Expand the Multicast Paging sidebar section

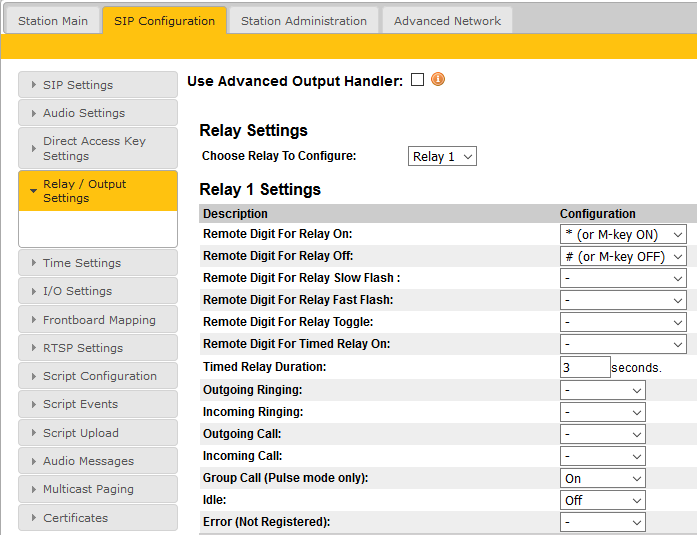click(97, 489)
